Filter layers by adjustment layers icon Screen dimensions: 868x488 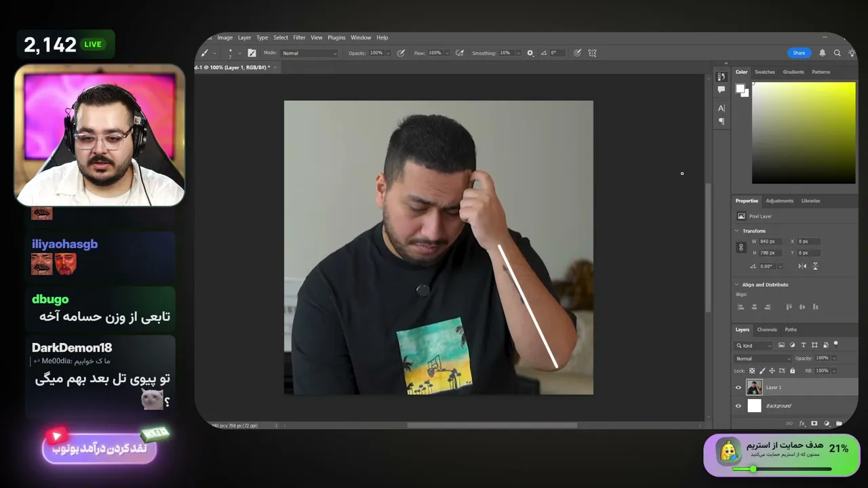point(792,345)
